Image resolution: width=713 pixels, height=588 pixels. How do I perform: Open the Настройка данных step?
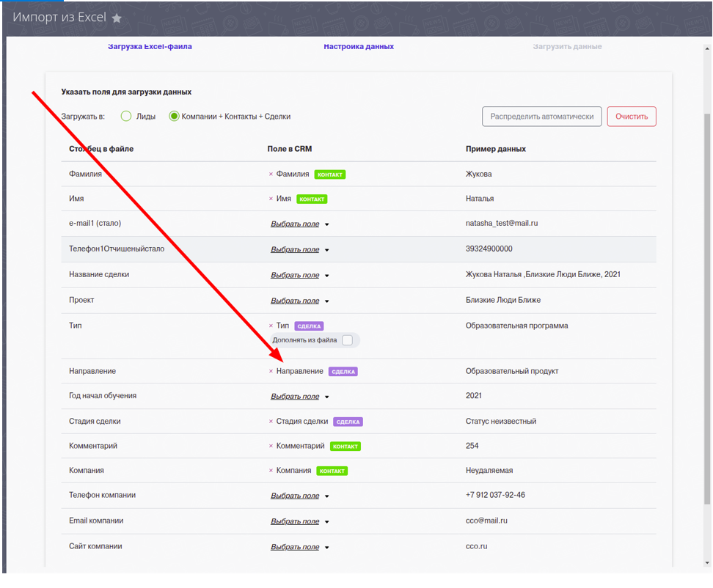tap(359, 46)
